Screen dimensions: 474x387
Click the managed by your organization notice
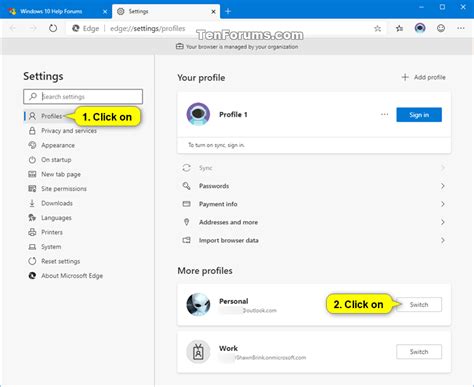click(237, 47)
